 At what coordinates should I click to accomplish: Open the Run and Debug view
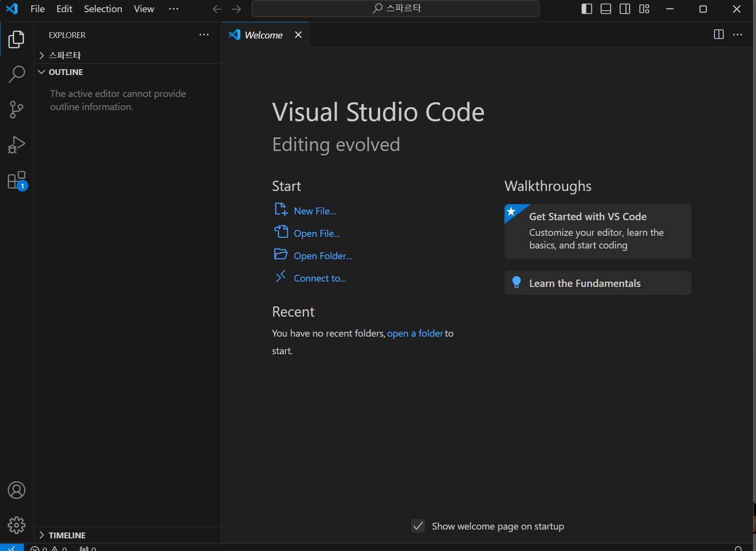(x=17, y=145)
